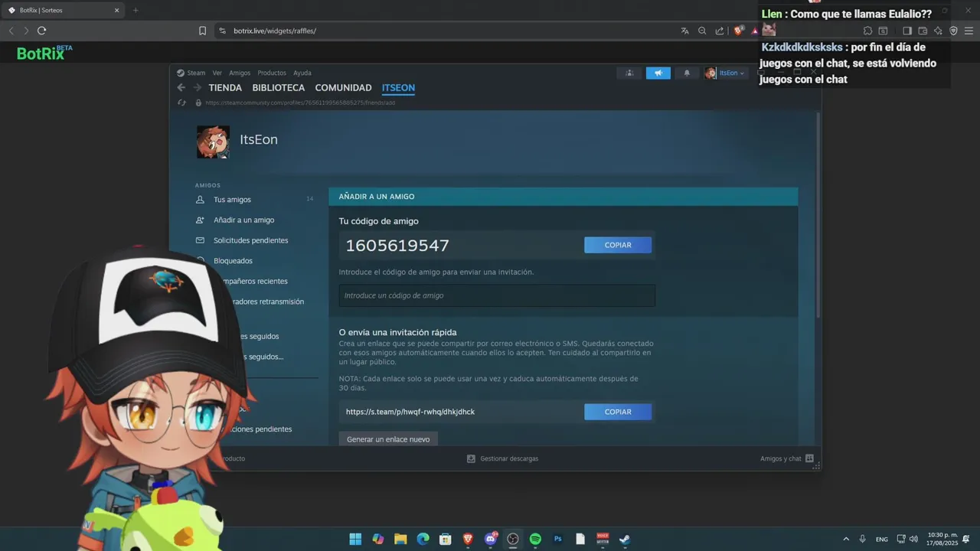
Task: Open Photoshop from the taskbar
Action: [x=558, y=539]
